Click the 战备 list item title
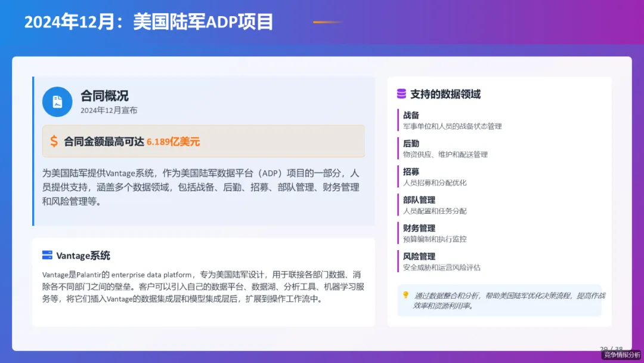 coord(411,115)
